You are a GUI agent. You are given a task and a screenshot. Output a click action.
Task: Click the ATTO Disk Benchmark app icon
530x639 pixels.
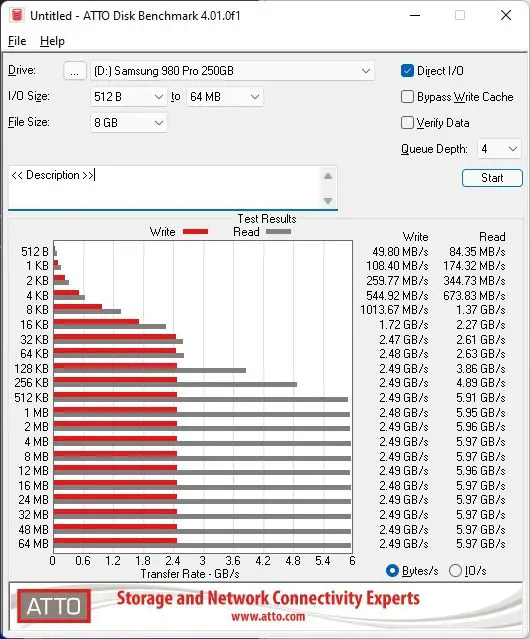tap(17, 15)
